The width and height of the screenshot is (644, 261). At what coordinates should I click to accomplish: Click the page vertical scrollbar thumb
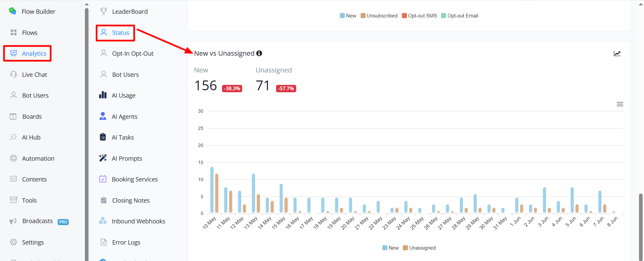[x=641, y=227]
